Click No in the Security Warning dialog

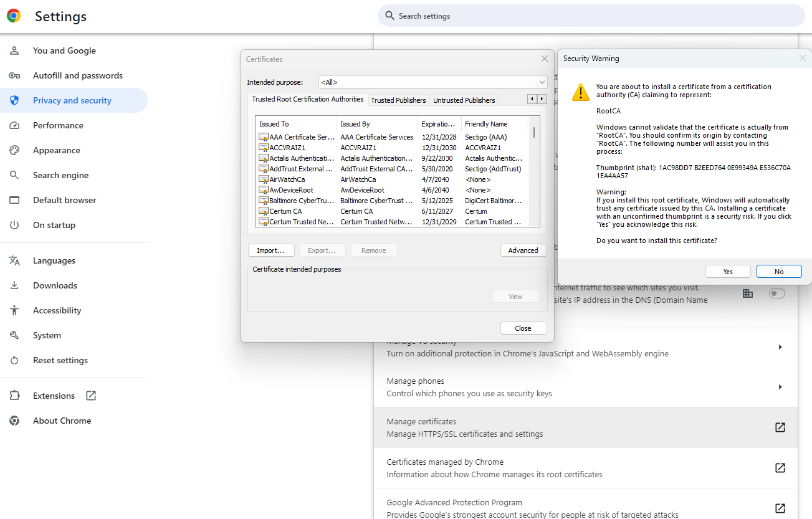(x=779, y=272)
